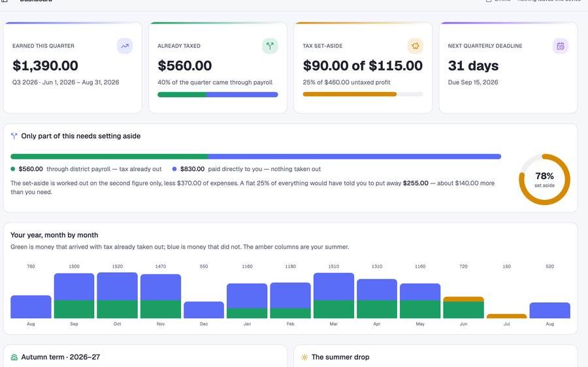Click the '150' value above the Jul column
Screen dimensions: 588x367
(506, 266)
